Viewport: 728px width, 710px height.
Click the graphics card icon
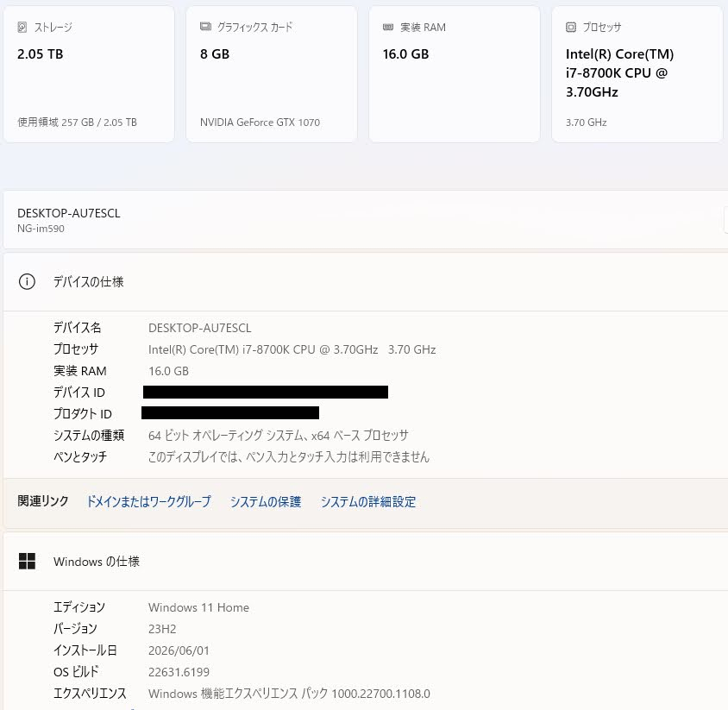click(205, 27)
